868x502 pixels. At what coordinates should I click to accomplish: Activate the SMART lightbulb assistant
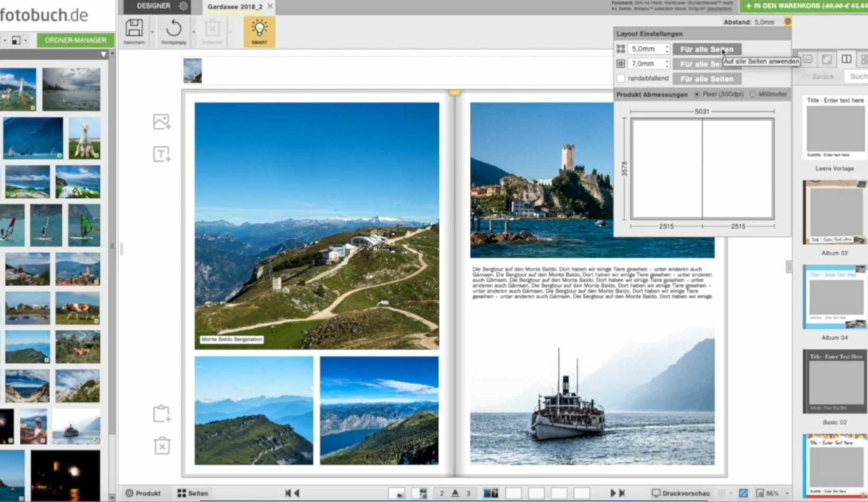259,31
